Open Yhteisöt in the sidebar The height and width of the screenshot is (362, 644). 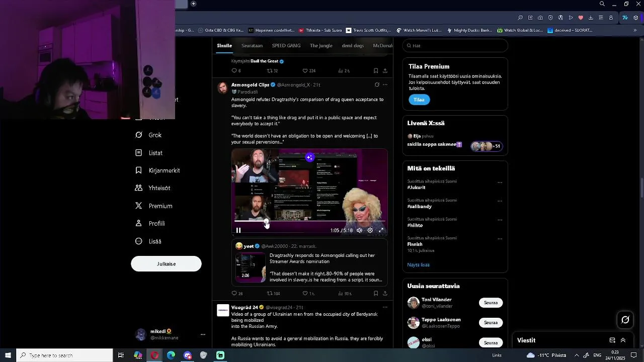click(x=152, y=188)
